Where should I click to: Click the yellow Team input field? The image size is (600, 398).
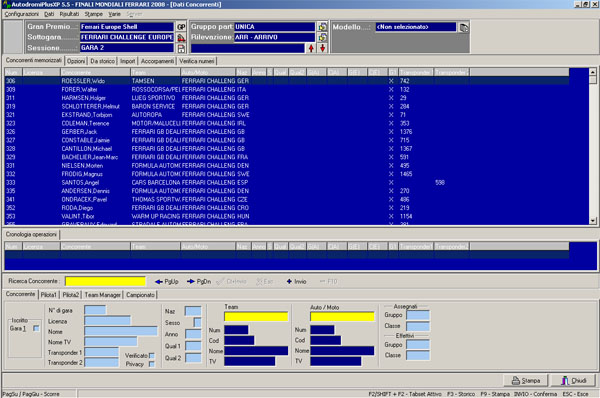(x=256, y=317)
